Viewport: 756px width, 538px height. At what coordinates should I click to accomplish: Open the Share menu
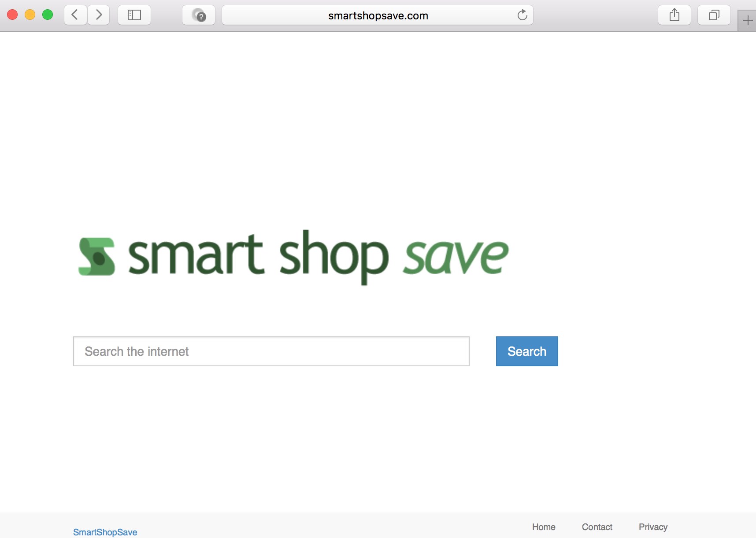click(674, 15)
